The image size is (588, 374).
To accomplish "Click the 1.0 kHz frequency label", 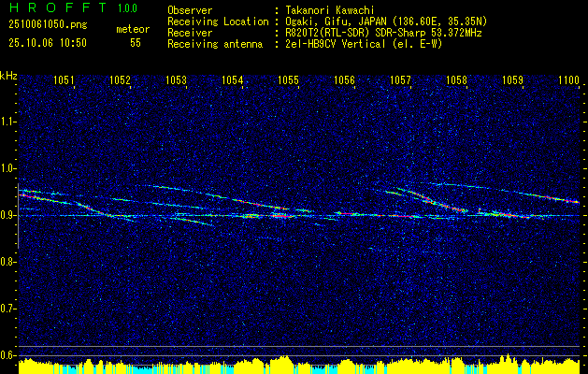I will tap(7, 168).
